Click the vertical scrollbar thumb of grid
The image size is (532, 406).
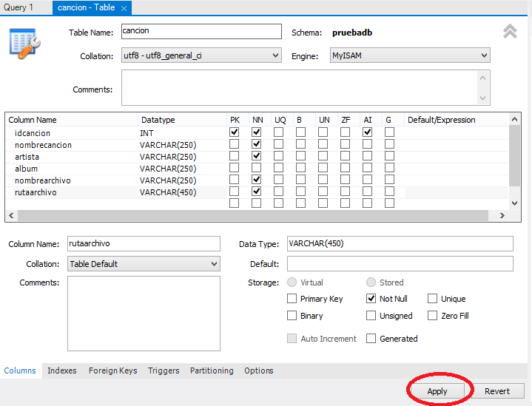click(x=514, y=156)
